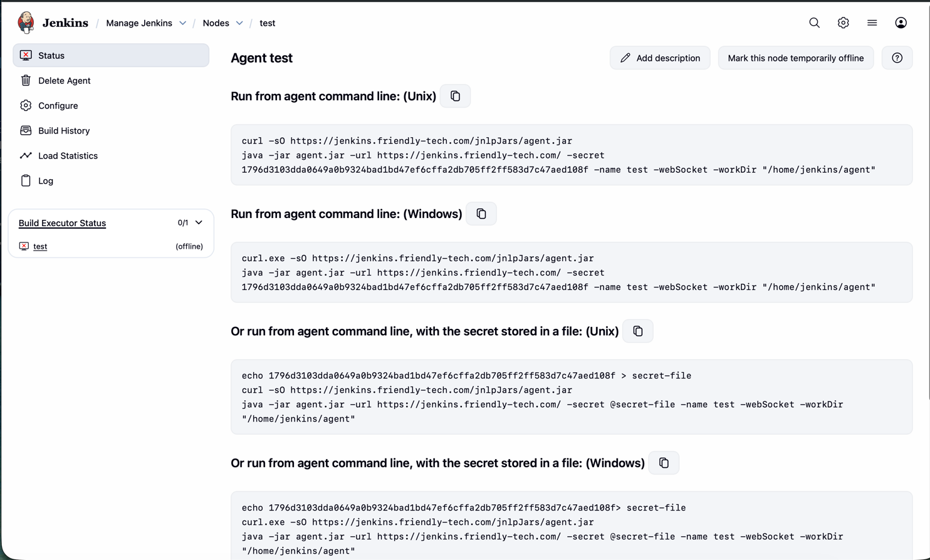Click the Windows secret-file command code block
Viewport: 930px width, 560px height.
pos(572,526)
